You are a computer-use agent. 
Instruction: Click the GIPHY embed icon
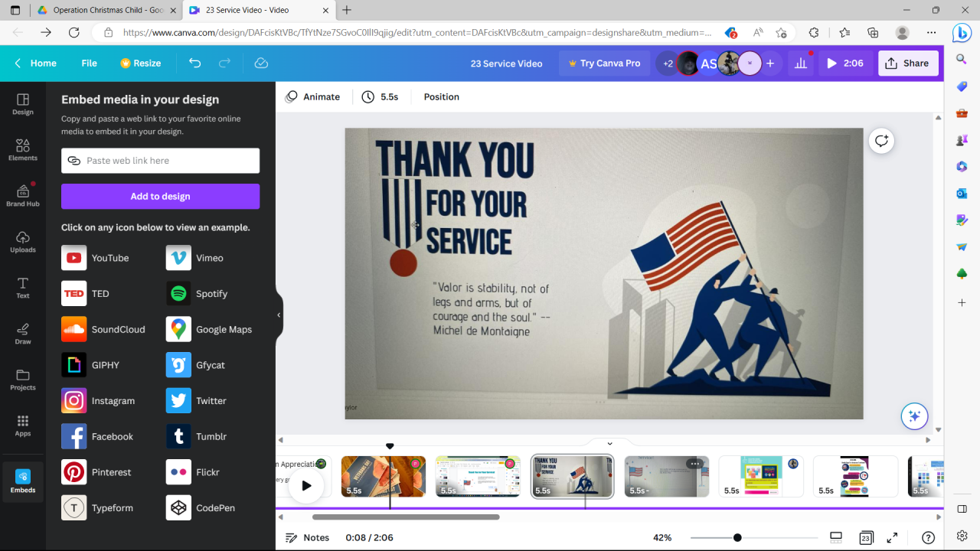(74, 365)
